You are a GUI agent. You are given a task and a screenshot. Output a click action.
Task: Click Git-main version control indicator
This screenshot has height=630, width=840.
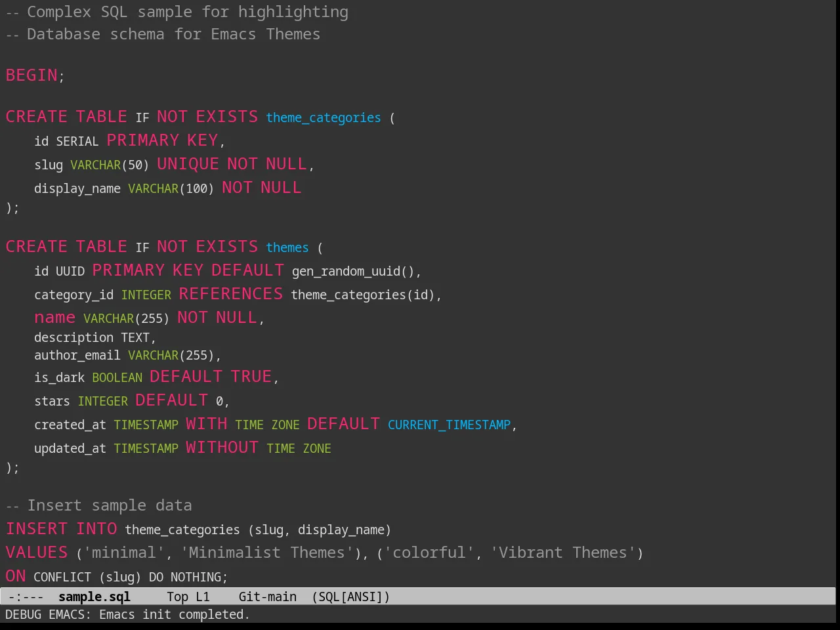tap(268, 597)
